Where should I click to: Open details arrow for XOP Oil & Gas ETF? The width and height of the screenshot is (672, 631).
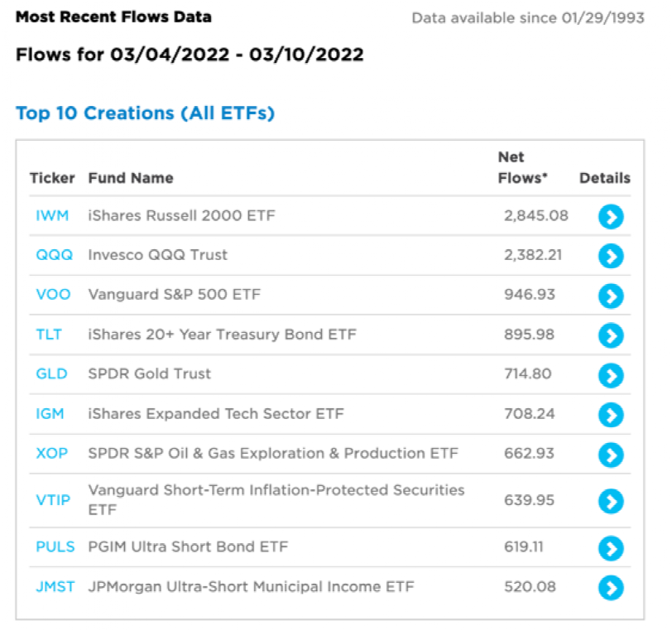tap(611, 455)
